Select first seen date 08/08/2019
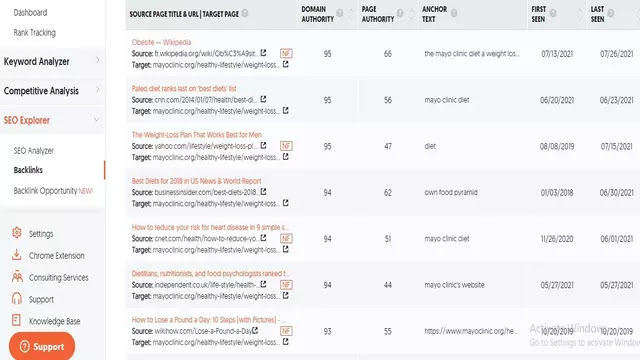640x360 pixels. (557, 146)
